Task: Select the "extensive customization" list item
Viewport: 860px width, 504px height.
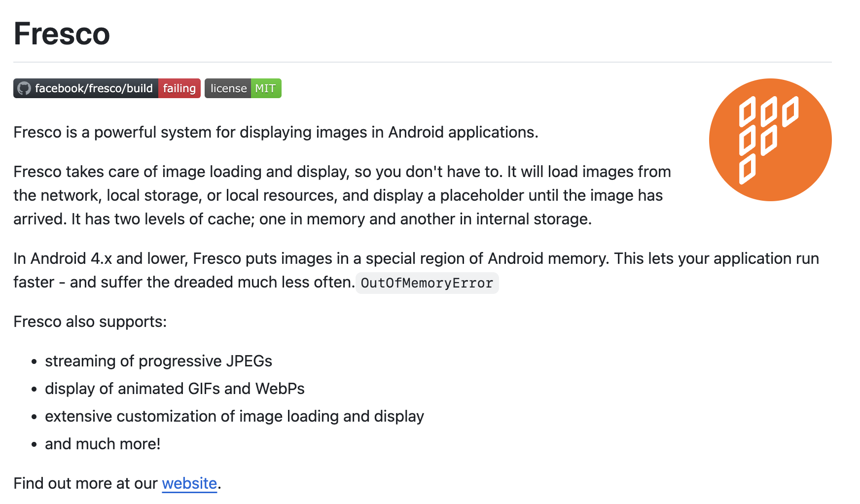Action: 234,416
